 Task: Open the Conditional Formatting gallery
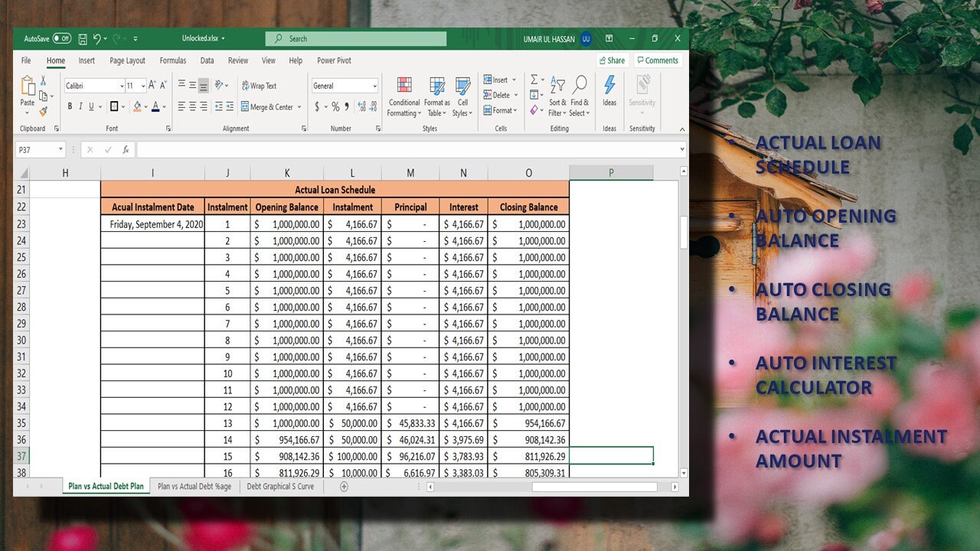[x=403, y=95]
